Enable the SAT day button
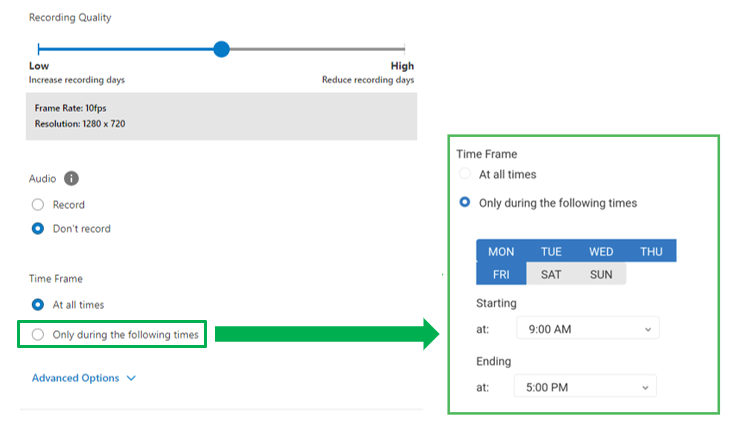Screen dimensions: 729x425 pyautogui.click(x=551, y=274)
